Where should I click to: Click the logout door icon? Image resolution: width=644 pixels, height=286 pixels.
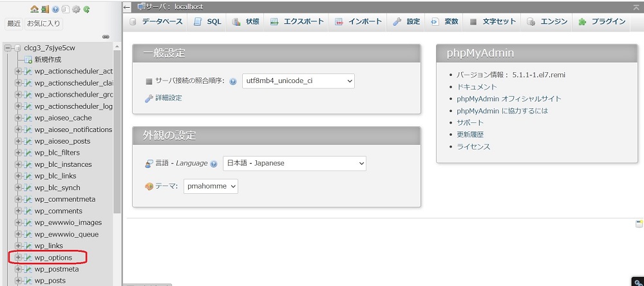pos(44,9)
